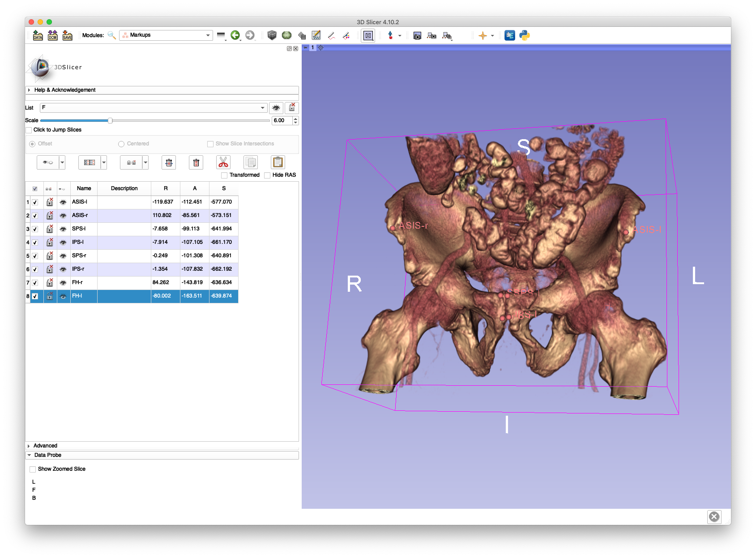The width and height of the screenshot is (756, 558).
Task: Open the Load Data dialog icon
Action: click(38, 35)
